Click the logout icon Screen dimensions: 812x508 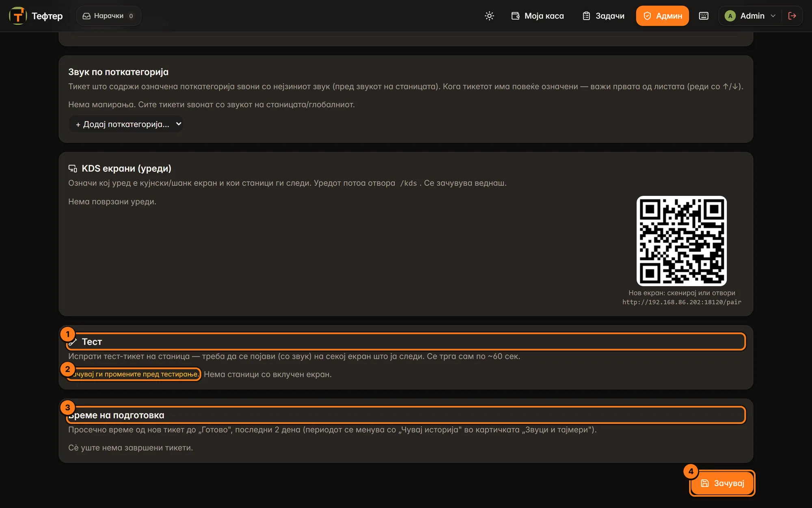click(792, 16)
